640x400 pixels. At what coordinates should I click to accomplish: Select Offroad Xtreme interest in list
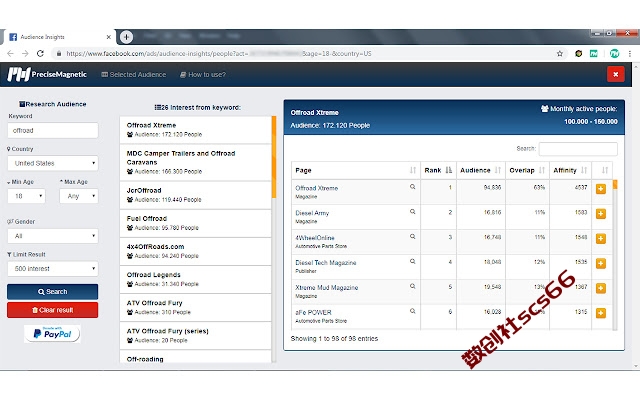click(196, 130)
